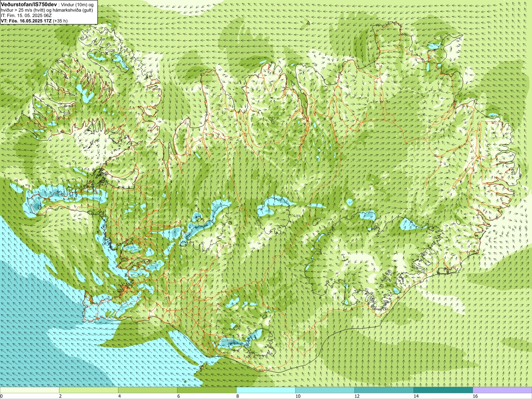
Task: Select the "IT: Fim. 15. 05. 2025 06Z" line
Action: [26, 15]
